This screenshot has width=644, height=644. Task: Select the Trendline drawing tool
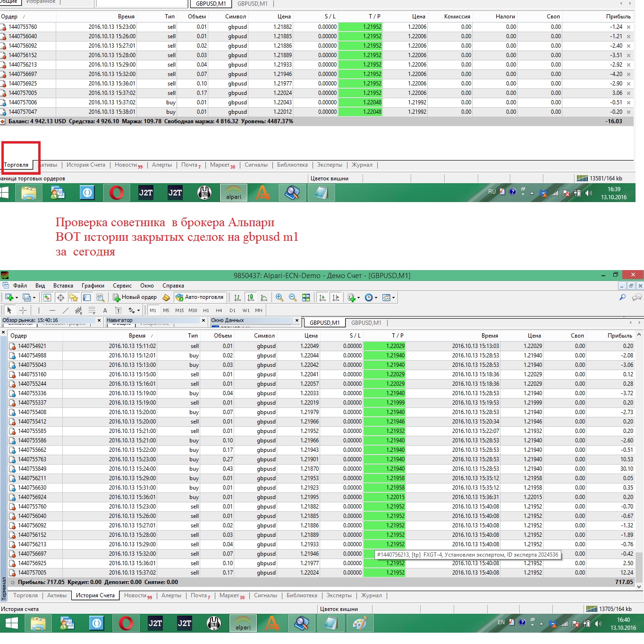coord(66,310)
